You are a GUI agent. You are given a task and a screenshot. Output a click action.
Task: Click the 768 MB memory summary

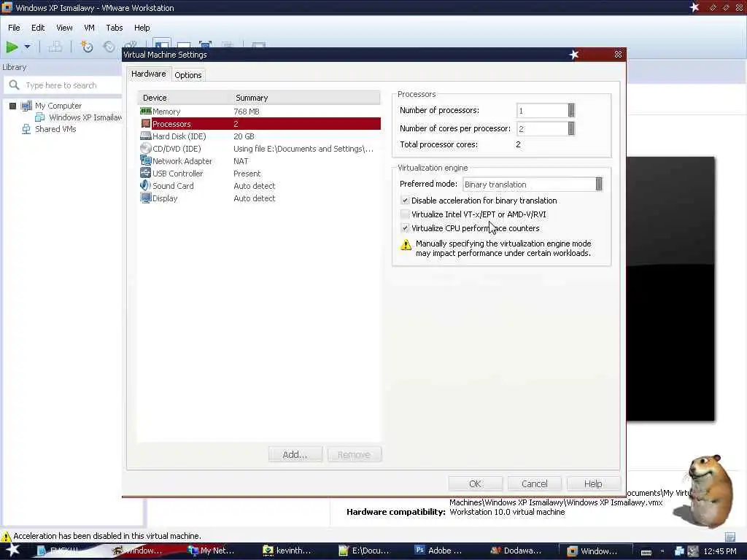247,112
